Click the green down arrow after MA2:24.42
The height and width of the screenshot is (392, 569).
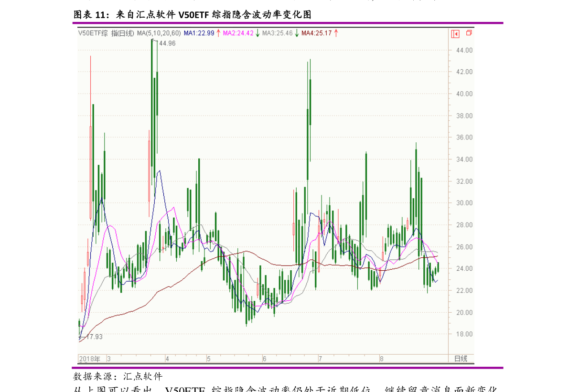coord(258,33)
